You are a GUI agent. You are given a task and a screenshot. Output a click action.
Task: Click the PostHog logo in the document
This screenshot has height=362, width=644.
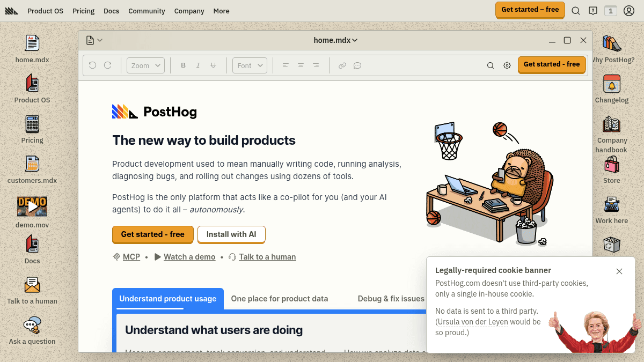click(155, 112)
